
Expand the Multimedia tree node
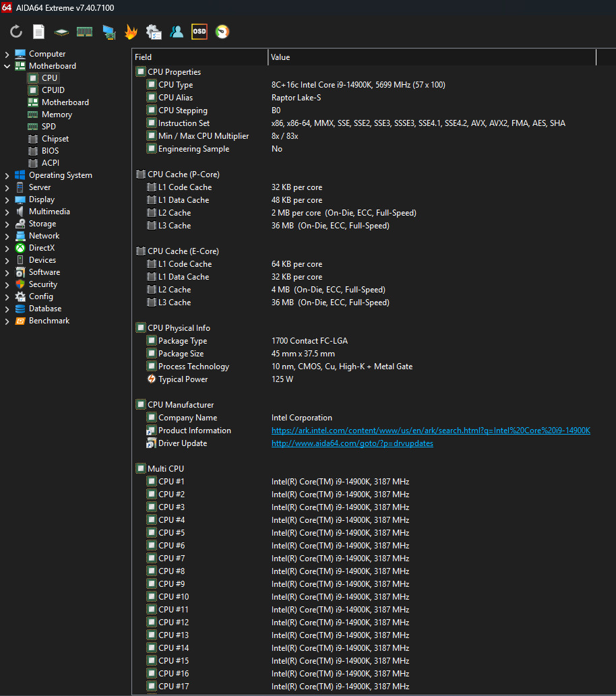tap(7, 212)
